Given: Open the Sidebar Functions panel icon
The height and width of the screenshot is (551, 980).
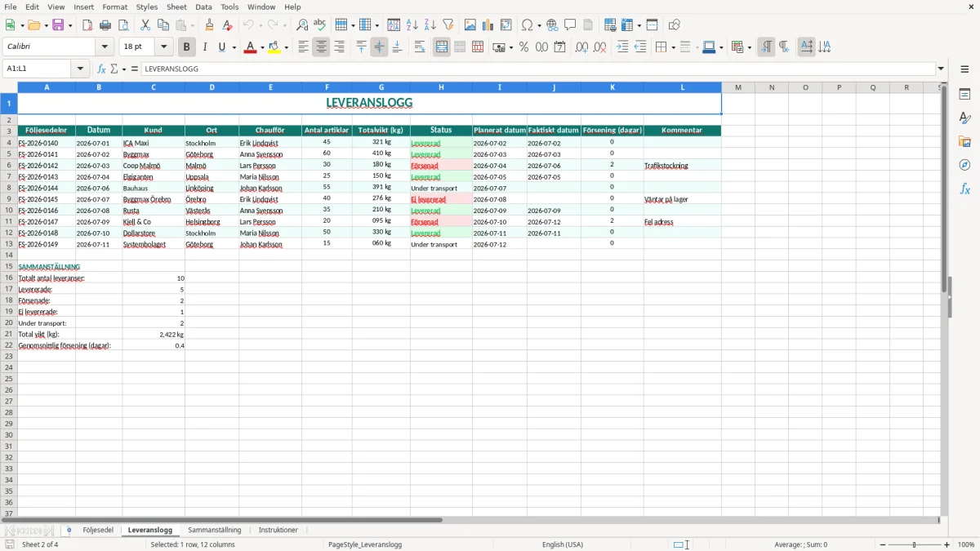Looking at the screenshot, I should [x=964, y=189].
